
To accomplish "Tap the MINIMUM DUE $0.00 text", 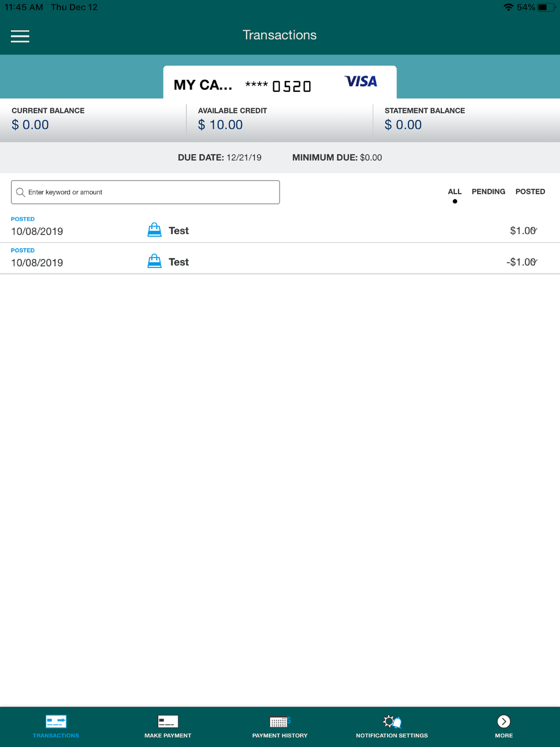I will click(x=337, y=158).
